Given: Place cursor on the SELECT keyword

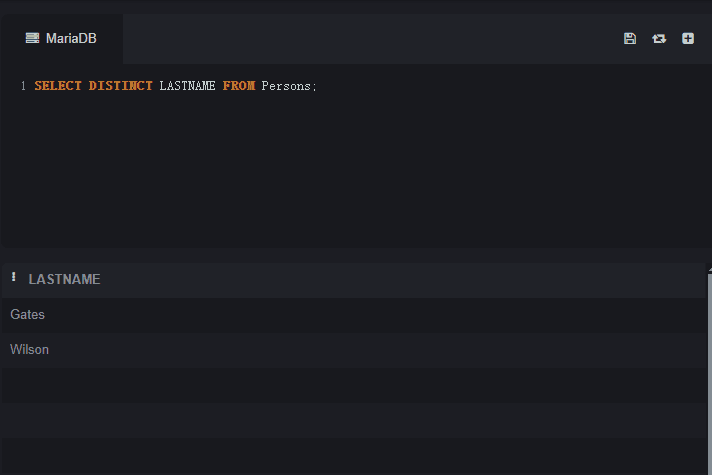Looking at the screenshot, I should [58, 86].
